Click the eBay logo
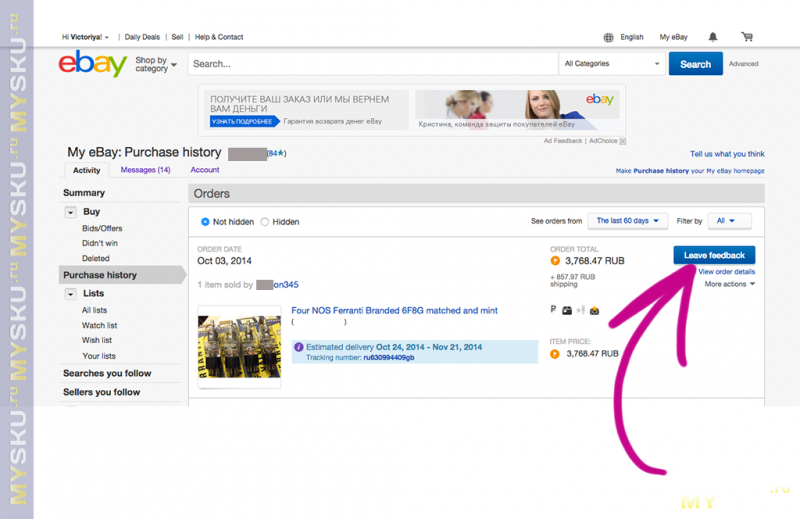Image resolution: width=800 pixels, height=519 pixels. (92, 63)
